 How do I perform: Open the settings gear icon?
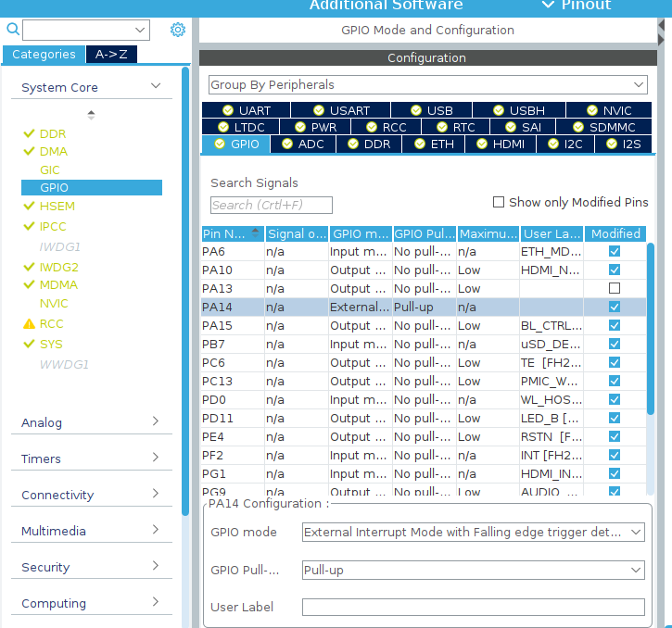(x=178, y=30)
